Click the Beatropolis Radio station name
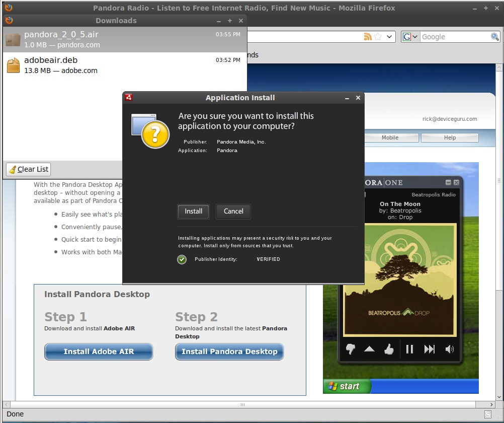 434,194
